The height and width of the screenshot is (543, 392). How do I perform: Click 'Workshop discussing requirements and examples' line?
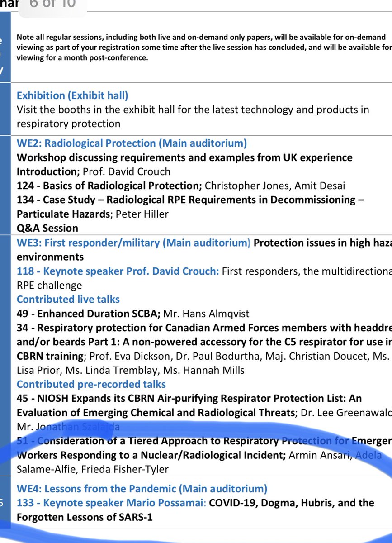pos(184,157)
